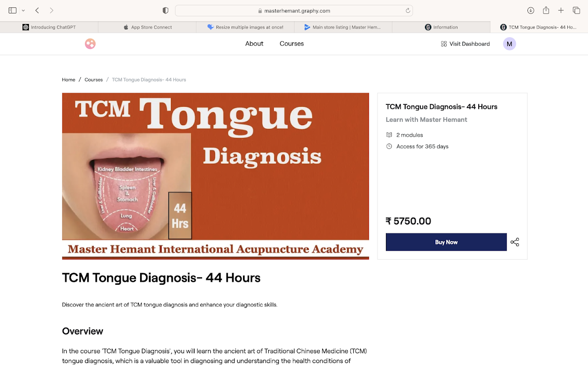Click the site logo icon

[90, 44]
